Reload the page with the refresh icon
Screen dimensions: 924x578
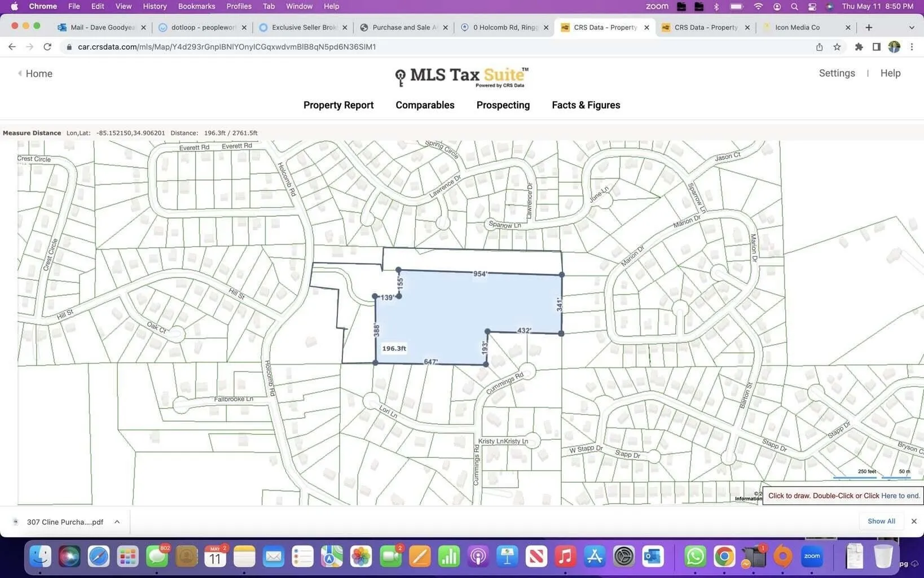click(47, 47)
